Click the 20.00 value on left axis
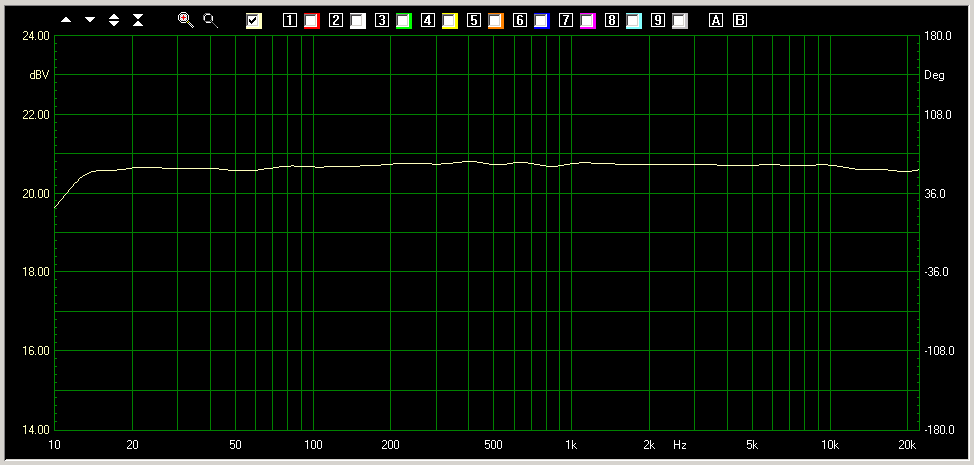The width and height of the screenshot is (974, 465). pos(35,193)
